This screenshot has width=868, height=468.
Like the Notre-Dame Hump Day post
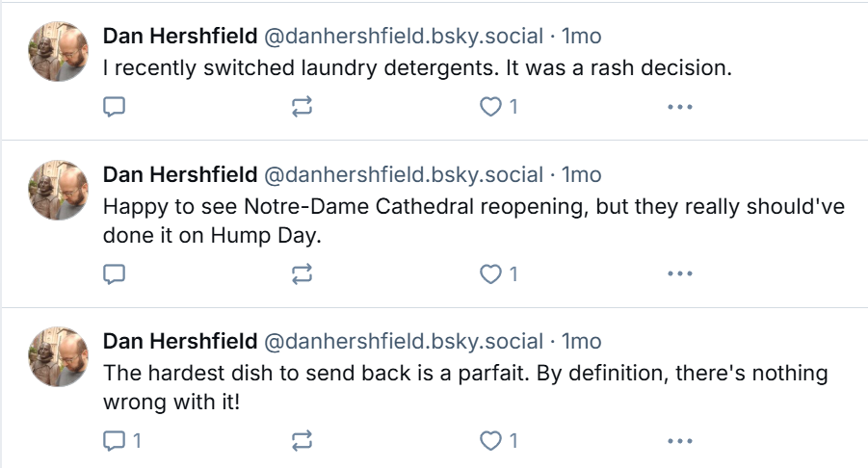coord(498,273)
